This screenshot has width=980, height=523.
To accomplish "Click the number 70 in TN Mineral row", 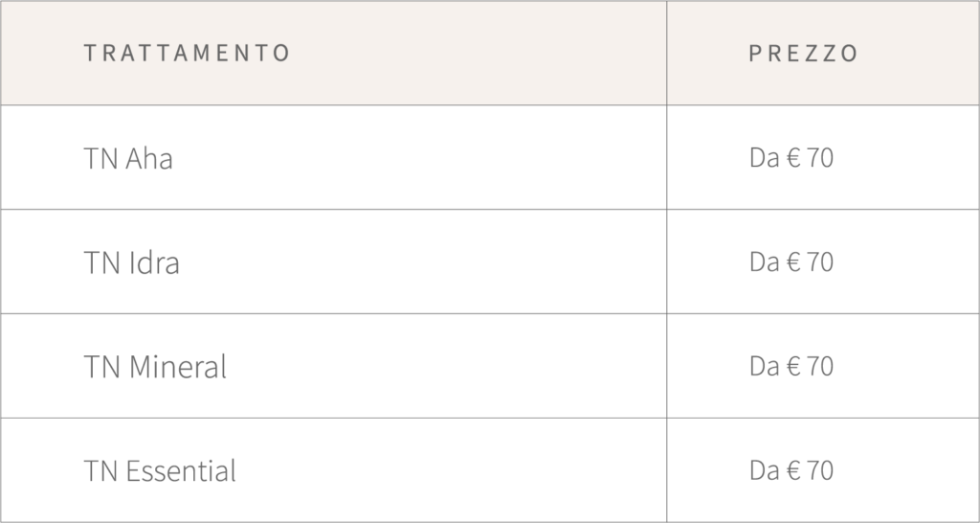I will coord(820,367).
